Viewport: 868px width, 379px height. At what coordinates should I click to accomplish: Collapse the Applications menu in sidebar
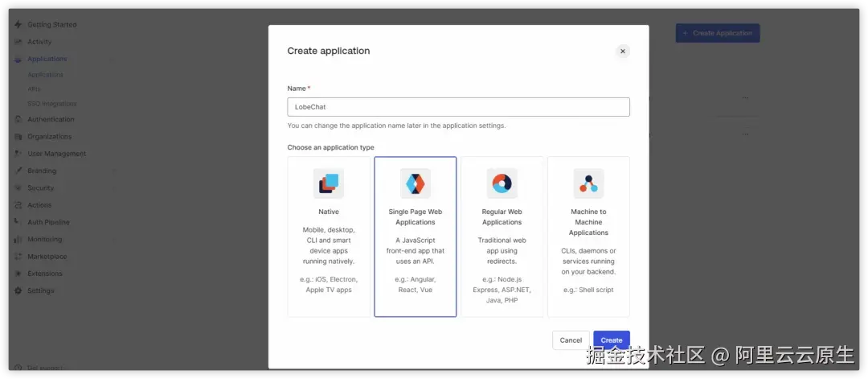point(47,59)
